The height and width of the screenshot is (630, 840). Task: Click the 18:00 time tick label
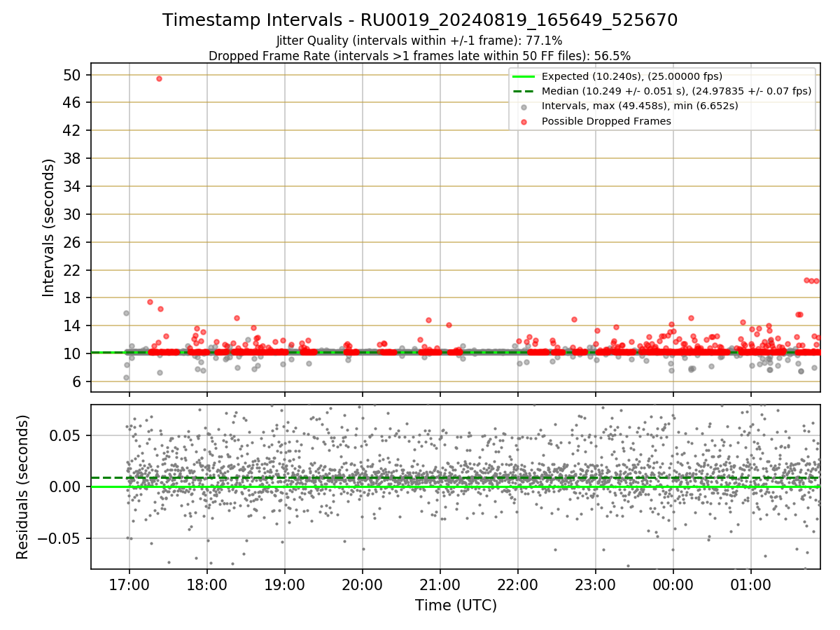tap(206, 584)
